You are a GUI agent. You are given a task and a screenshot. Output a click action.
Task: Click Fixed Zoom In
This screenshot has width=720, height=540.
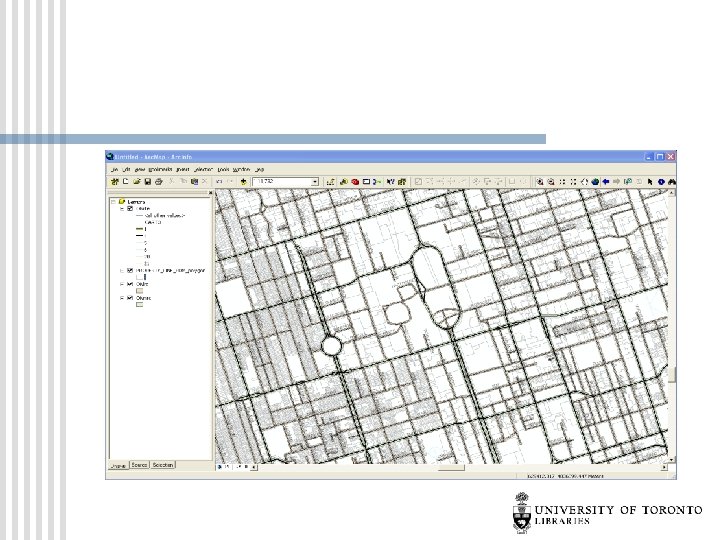coord(562,182)
